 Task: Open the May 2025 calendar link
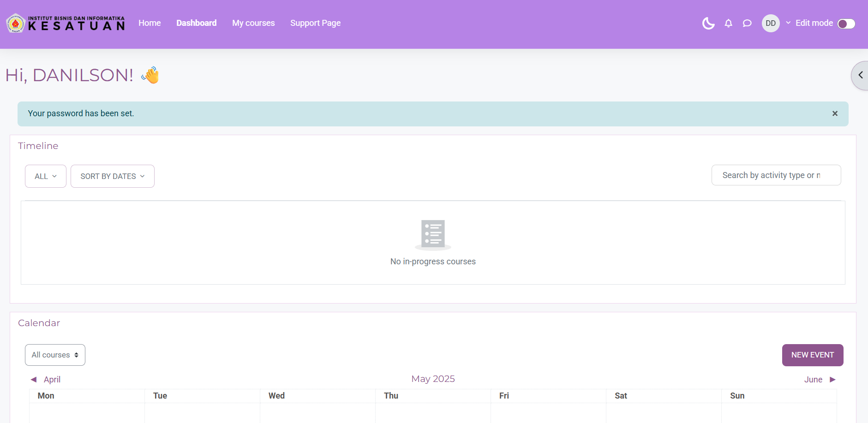point(433,379)
